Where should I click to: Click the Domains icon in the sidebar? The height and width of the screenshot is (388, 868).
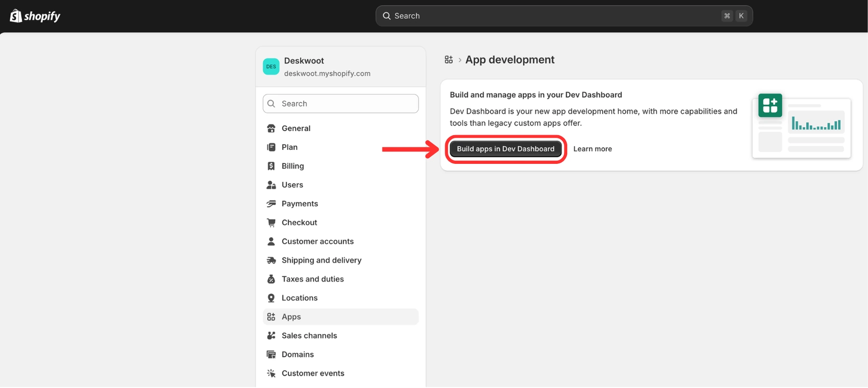coord(271,354)
